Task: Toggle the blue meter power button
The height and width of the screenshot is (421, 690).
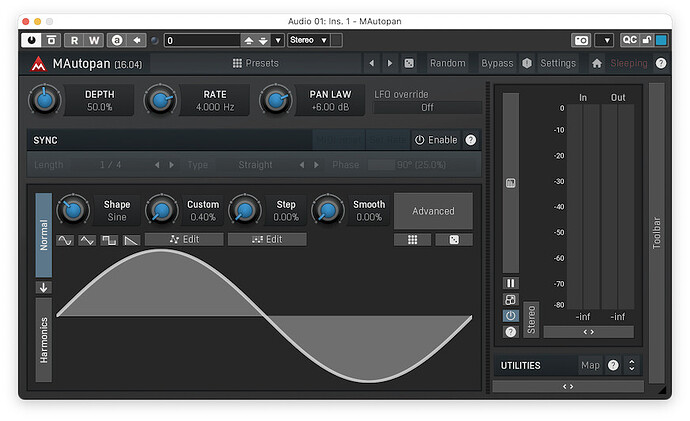Action: coord(510,316)
